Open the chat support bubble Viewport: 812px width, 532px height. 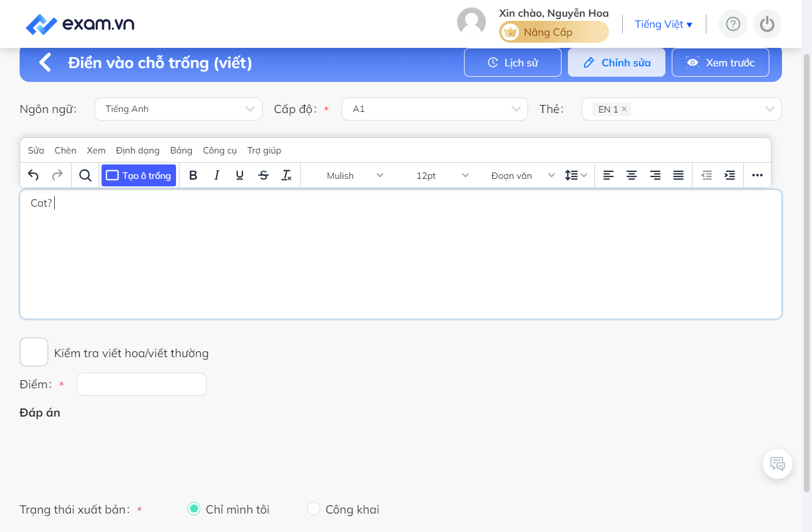point(777,464)
